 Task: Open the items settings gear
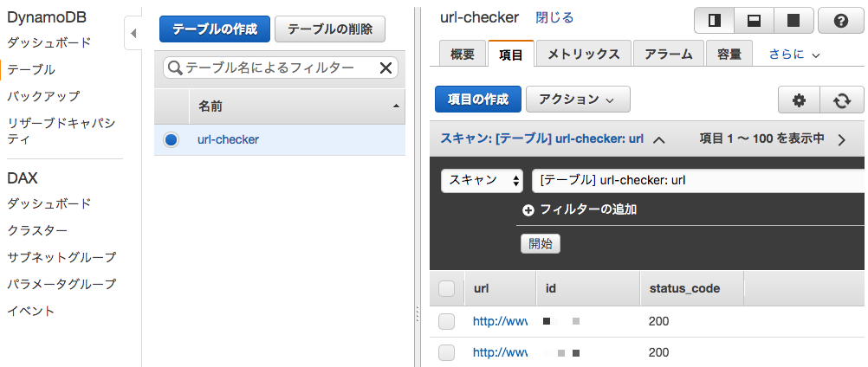(x=799, y=100)
